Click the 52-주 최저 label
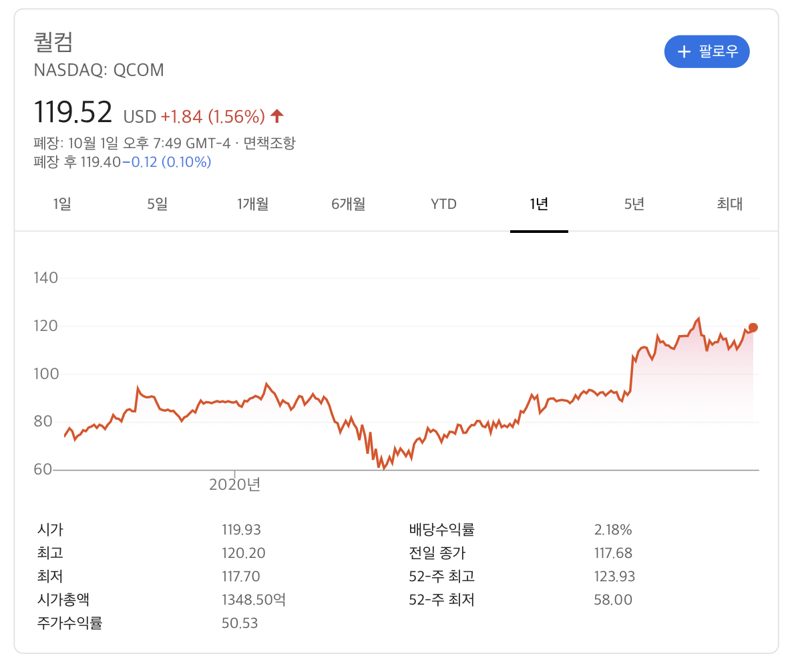 442,600
